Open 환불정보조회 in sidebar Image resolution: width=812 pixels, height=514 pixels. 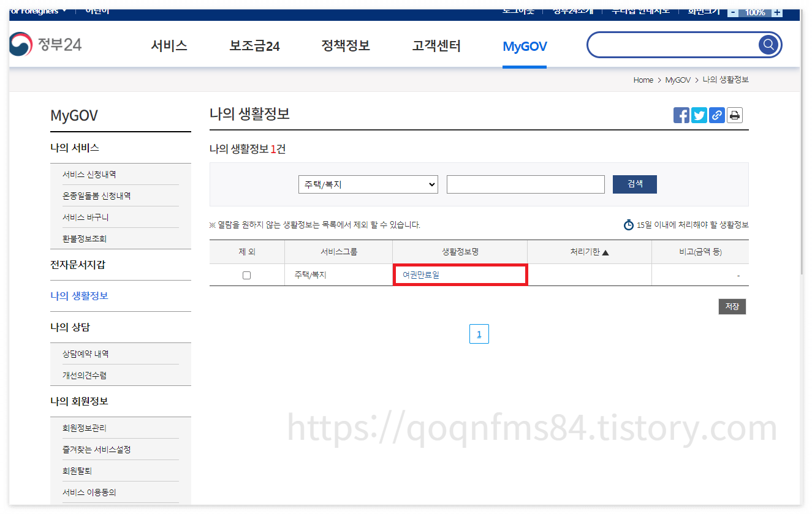click(x=85, y=239)
